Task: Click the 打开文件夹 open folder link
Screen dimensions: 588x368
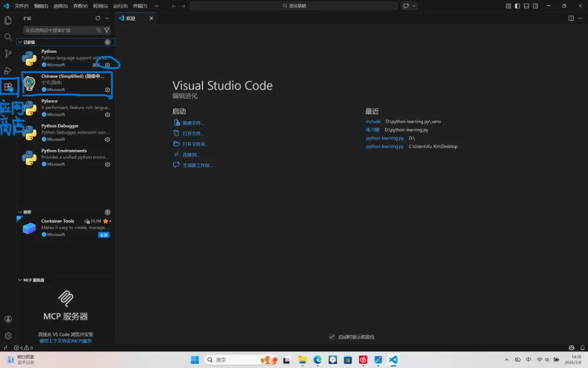Action: coord(194,144)
